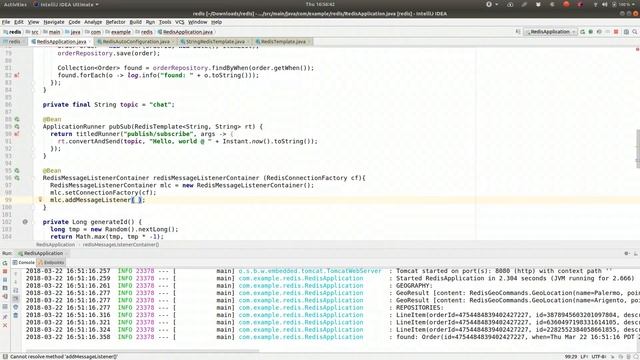640x360 pixels.
Task: Click UTF-8 encoding in status bar
Action: point(599,357)
